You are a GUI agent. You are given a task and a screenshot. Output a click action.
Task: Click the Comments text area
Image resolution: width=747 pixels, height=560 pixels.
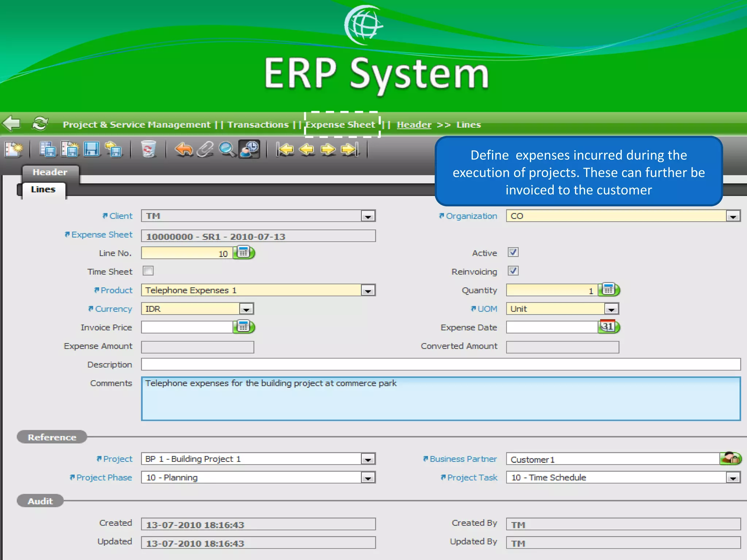[x=441, y=399]
